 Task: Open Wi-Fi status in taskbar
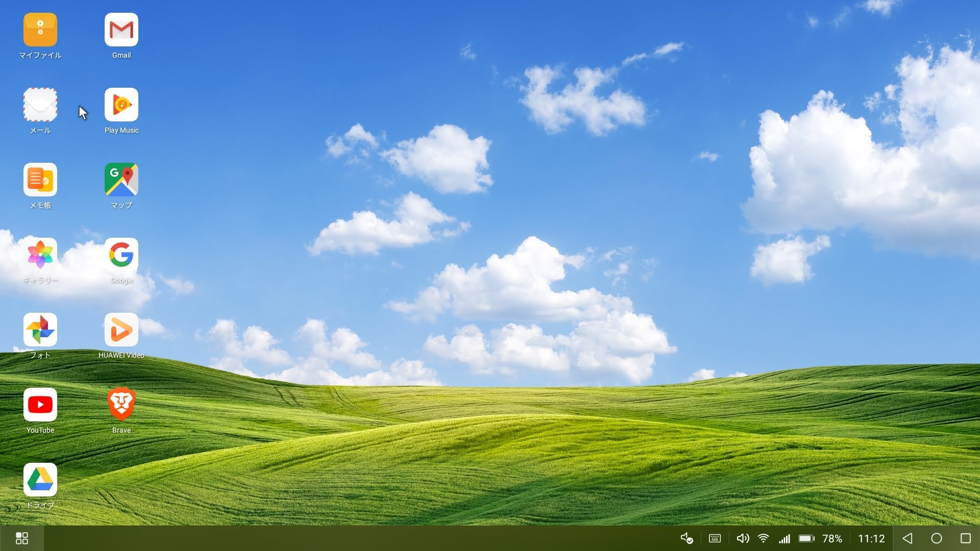[764, 538]
